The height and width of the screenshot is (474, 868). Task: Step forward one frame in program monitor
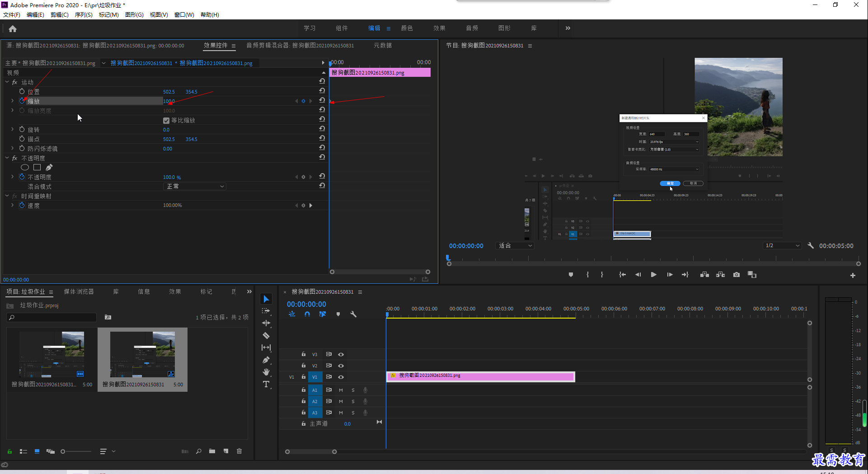pos(670,275)
